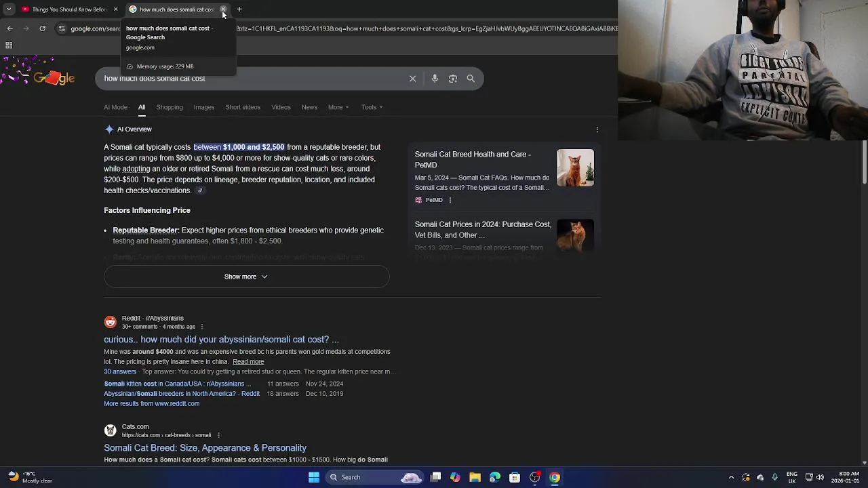Open Copilot from the taskbar
Image resolution: width=868 pixels, height=488 pixels.
click(455, 477)
